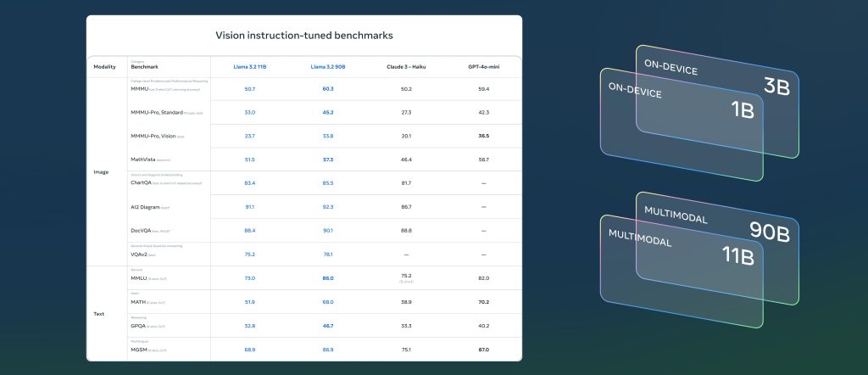Select the MMMU score 59.4
The height and width of the screenshot is (375, 868).
click(x=484, y=88)
